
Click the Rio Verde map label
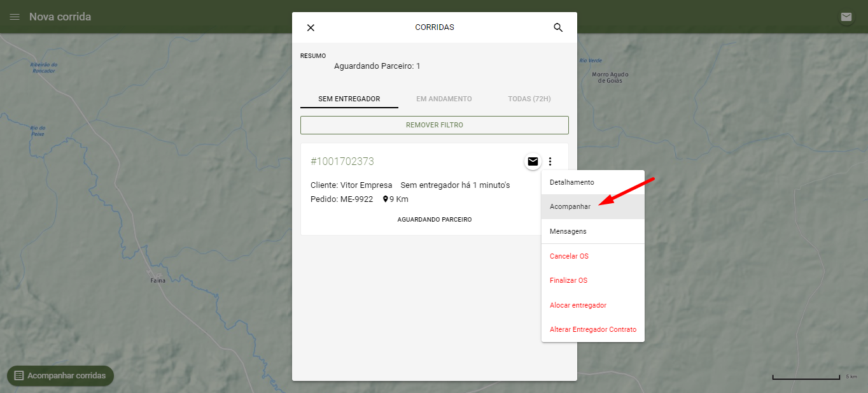point(591,61)
